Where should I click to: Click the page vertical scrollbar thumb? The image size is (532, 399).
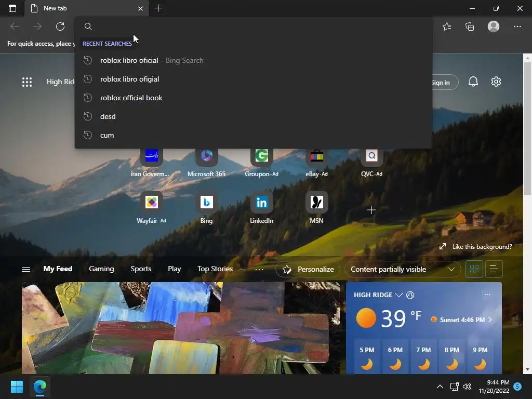tap(527, 129)
